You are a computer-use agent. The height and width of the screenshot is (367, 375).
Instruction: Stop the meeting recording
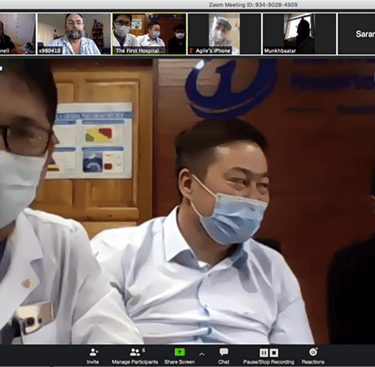[274, 353]
